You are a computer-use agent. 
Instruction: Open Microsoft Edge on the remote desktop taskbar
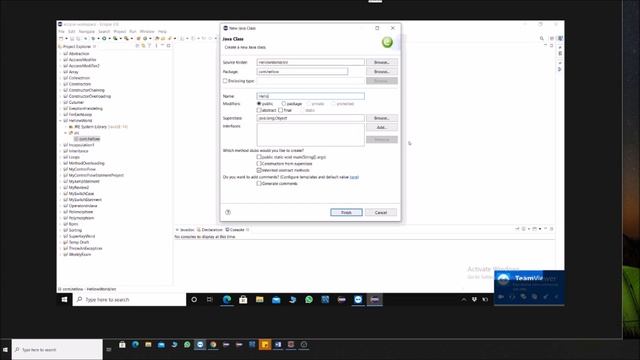[227, 300]
